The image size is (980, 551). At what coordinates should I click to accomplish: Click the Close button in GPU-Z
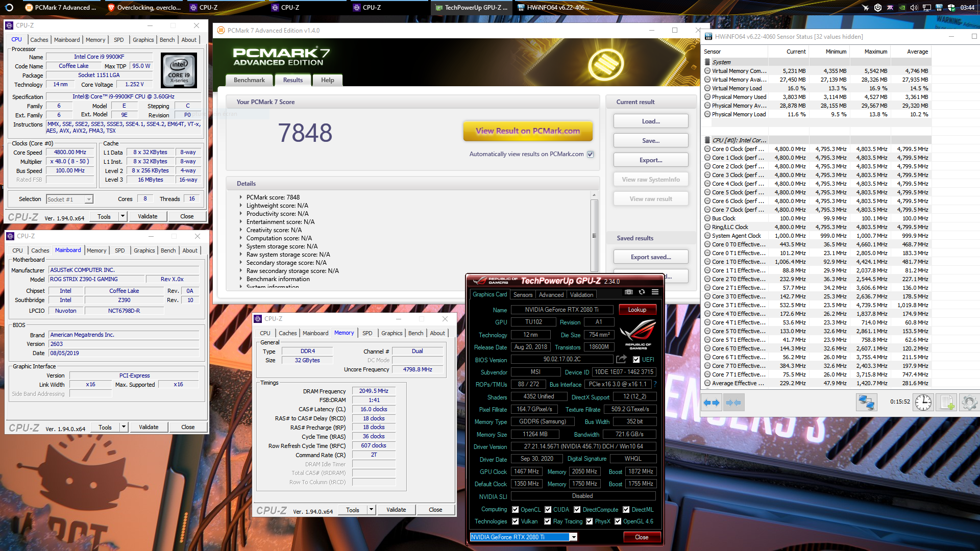[642, 537]
